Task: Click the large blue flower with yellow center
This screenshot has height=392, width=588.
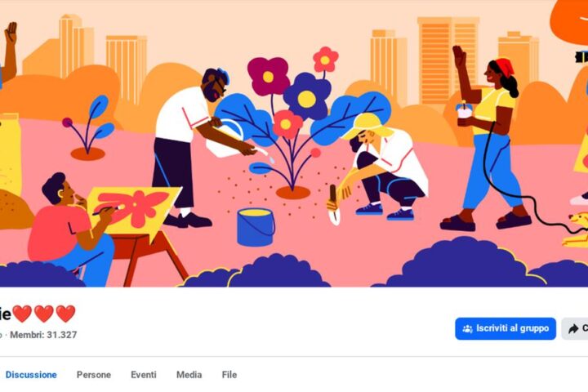Action: pyautogui.click(x=307, y=96)
